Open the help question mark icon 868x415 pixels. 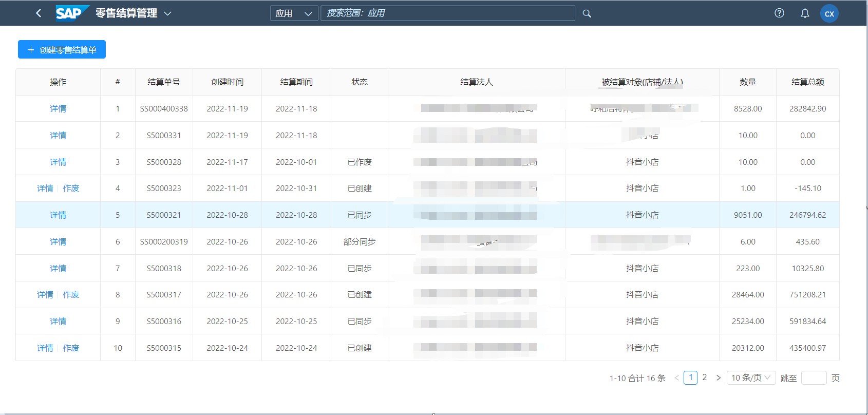(x=779, y=13)
